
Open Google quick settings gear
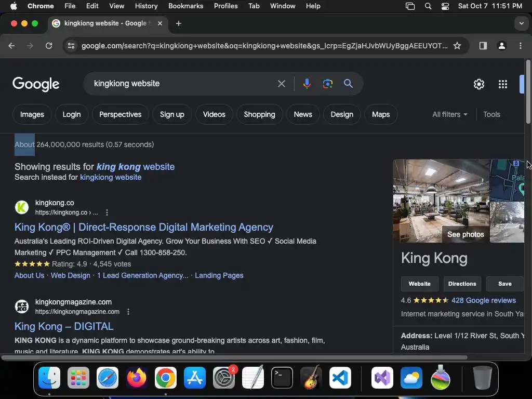tap(478, 84)
